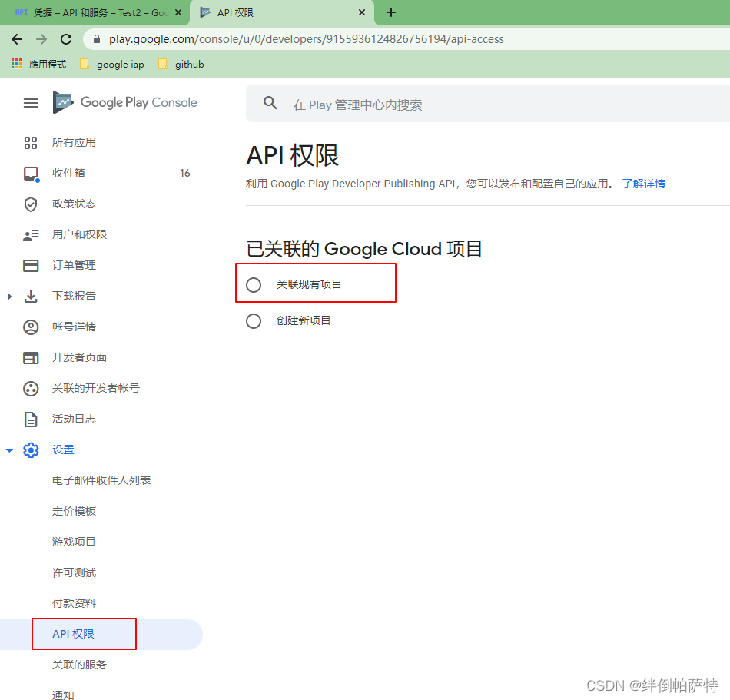Click the settings gear icon
This screenshot has width=730, height=700.
pos(31,450)
